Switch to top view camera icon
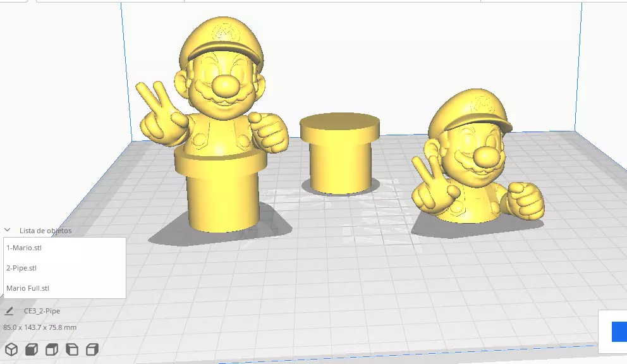This screenshot has height=364, width=627. (x=52, y=349)
